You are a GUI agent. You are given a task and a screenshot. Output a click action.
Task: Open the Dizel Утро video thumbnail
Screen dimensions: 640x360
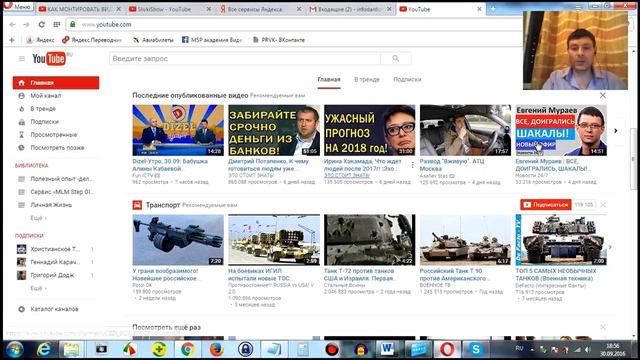[x=178, y=130]
